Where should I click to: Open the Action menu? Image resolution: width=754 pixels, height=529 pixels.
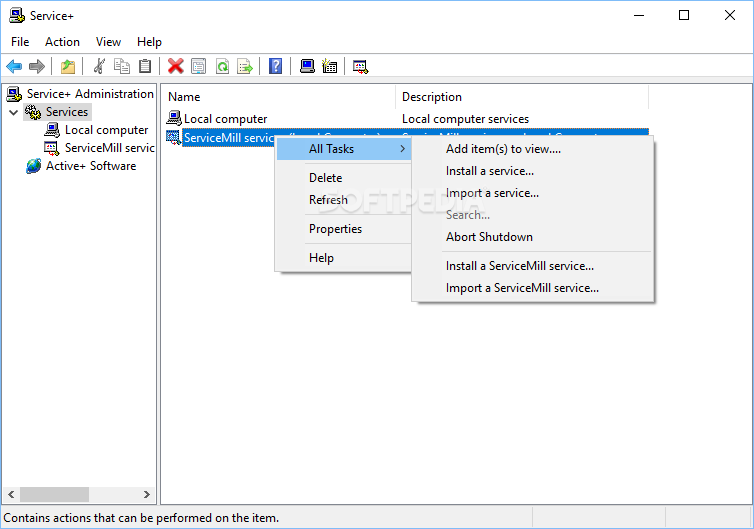pos(62,42)
